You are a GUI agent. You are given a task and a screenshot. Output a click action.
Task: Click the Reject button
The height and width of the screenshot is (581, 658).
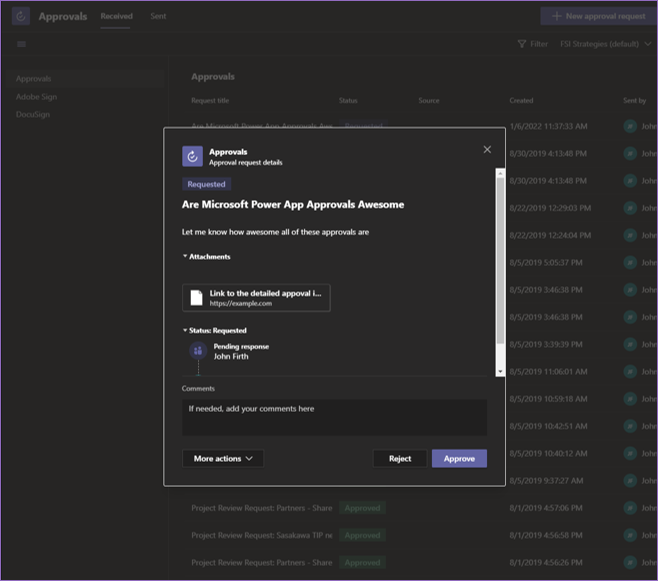pyautogui.click(x=400, y=459)
